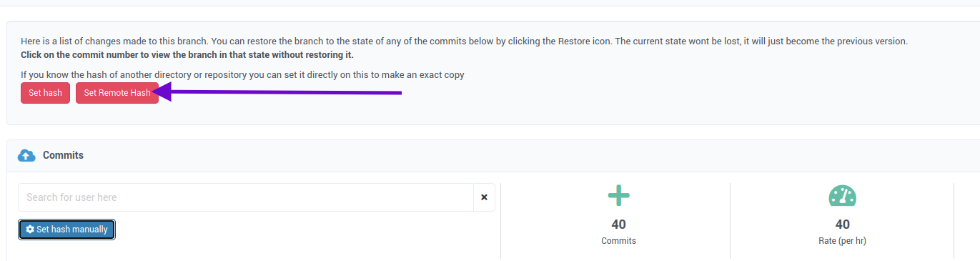The image size is (980, 261).
Task: Click the Set hash button
Action: coord(45,93)
